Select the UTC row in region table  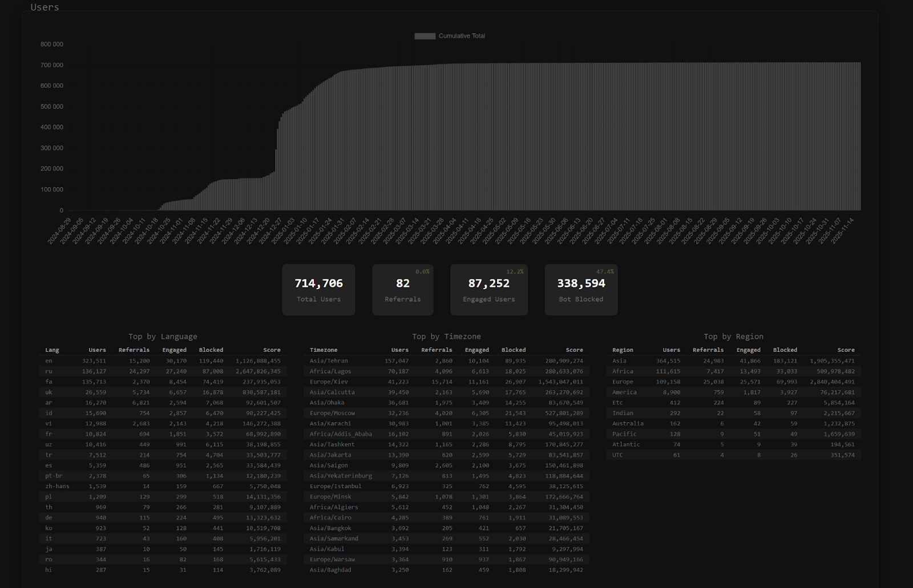click(617, 455)
